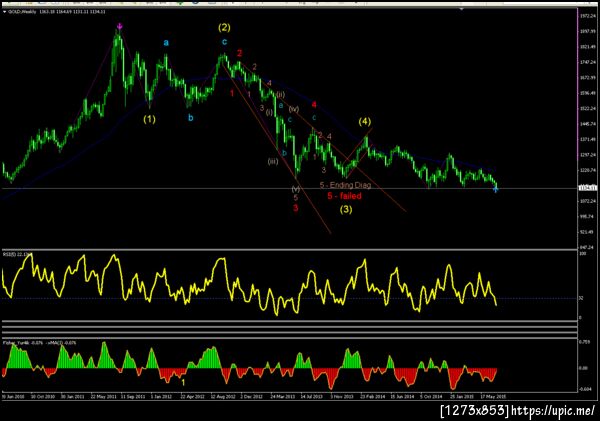The width and height of the screenshot is (600, 421).
Task: Click the '23 Feb 2014' date on time axis
Action: tap(373, 397)
